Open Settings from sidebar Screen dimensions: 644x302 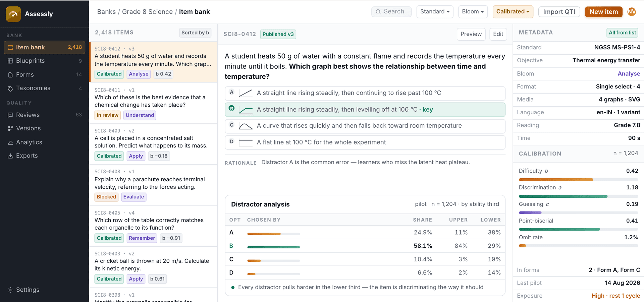44,290
